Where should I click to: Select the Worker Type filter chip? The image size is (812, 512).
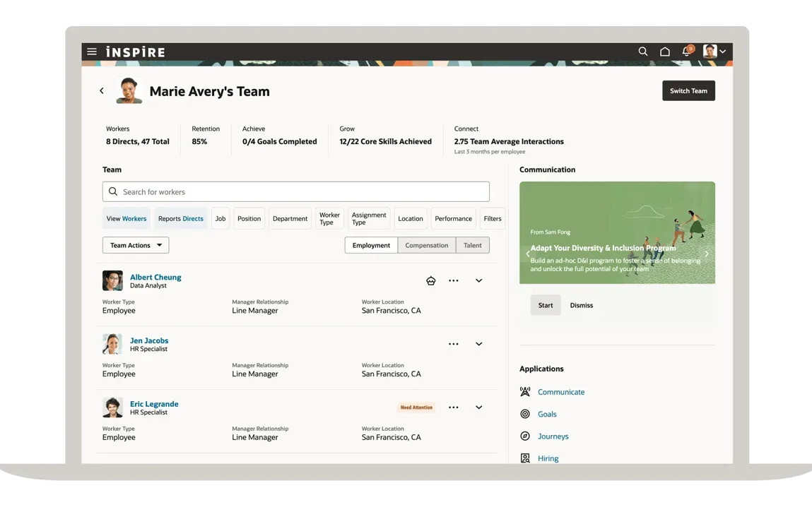click(x=329, y=218)
